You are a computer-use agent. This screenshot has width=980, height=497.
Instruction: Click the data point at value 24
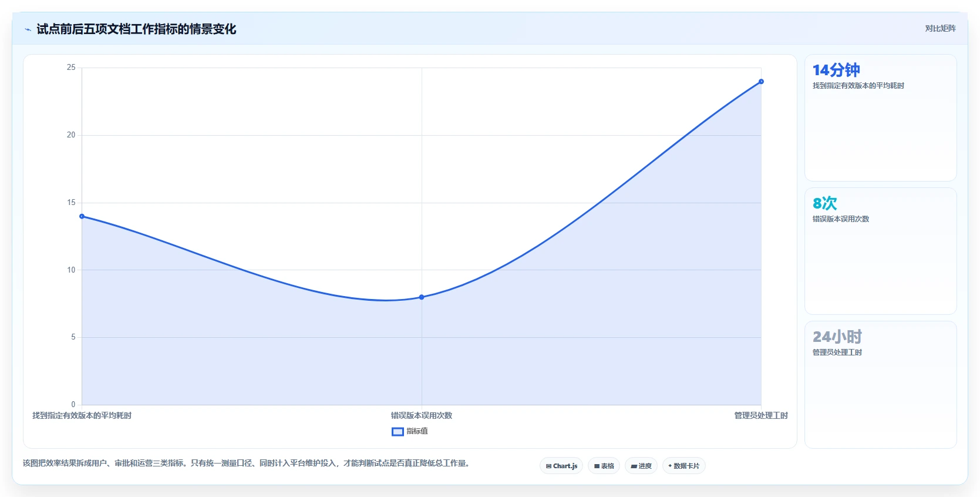click(761, 82)
